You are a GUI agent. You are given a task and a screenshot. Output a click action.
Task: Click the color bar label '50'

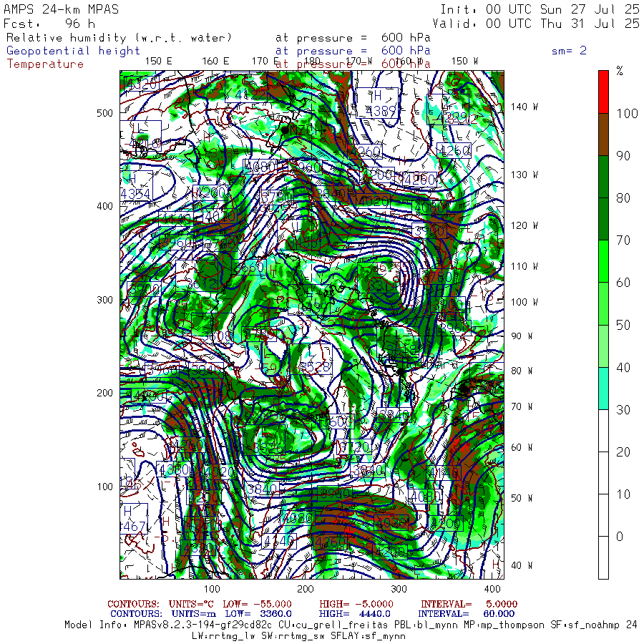tap(623, 326)
